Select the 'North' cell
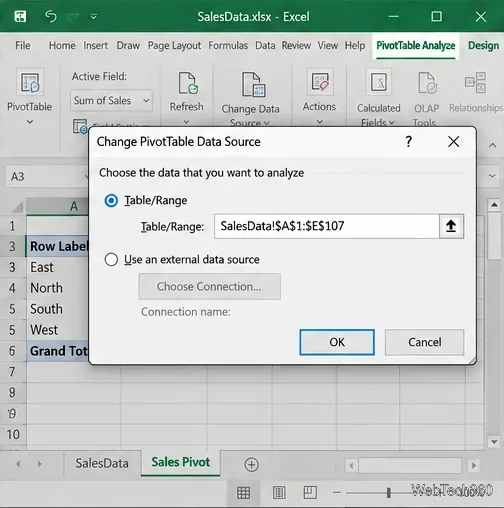This screenshot has width=504, height=508. coord(57,288)
